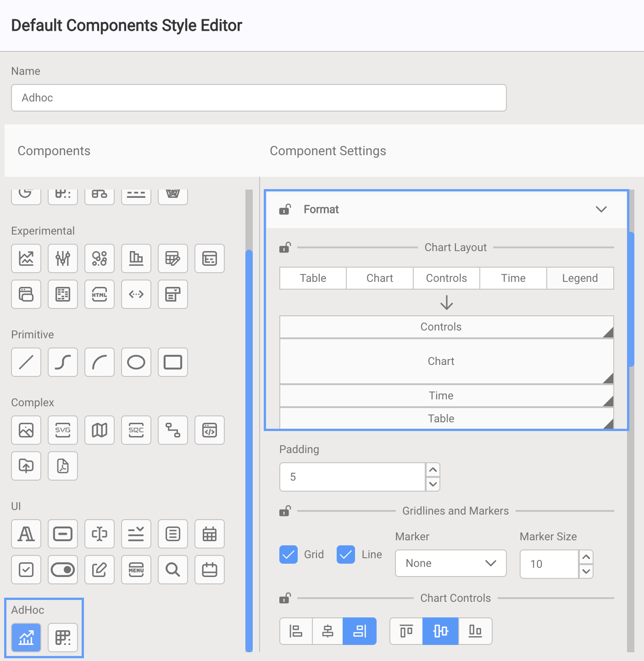Viewport: 644px width, 661px height.
Task: Choose the dropdown list UI component
Action: click(136, 534)
